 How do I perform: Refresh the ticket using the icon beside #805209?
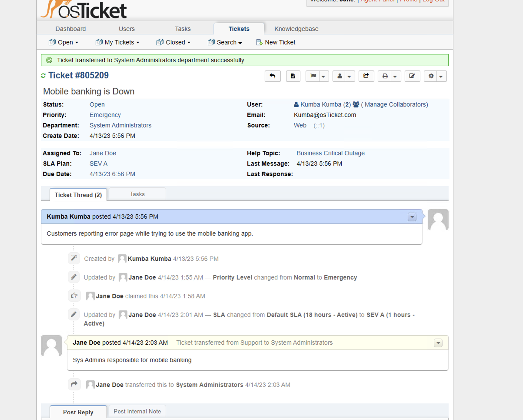pyautogui.click(x=44, y=75)
